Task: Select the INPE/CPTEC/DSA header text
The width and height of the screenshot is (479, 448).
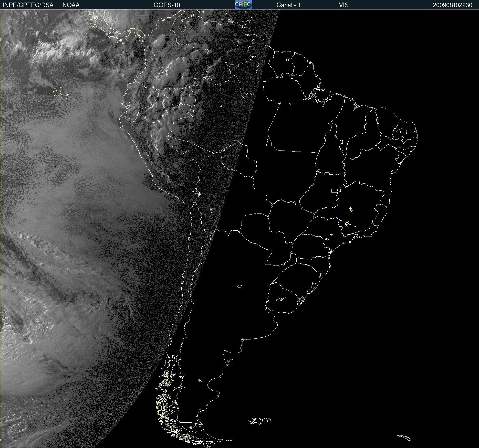Action: (x=28, y=5)
